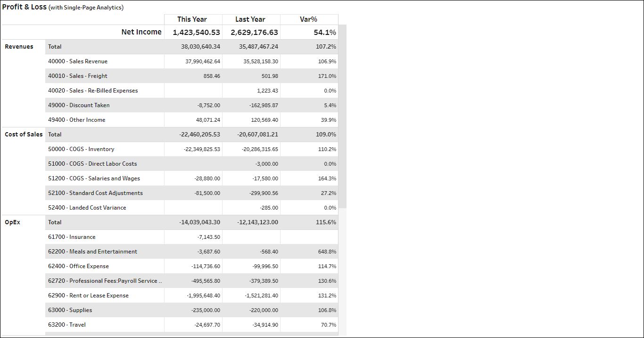Click the Net Income label
644x338 pixels.
click(x=141, y=32)
